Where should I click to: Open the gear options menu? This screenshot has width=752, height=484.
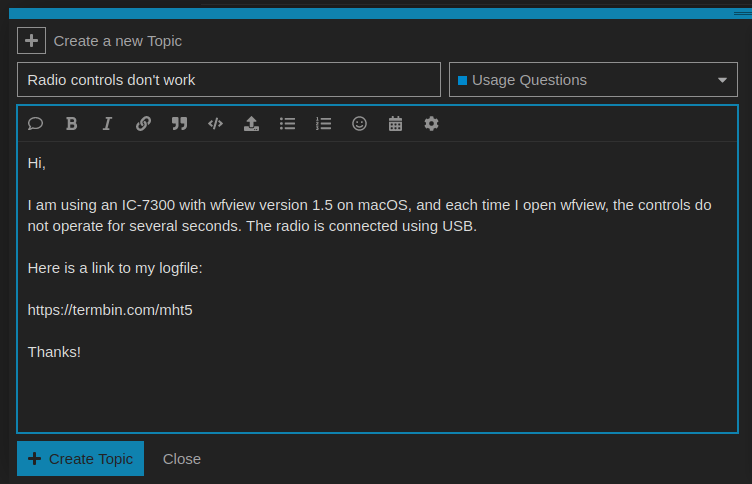431,124
